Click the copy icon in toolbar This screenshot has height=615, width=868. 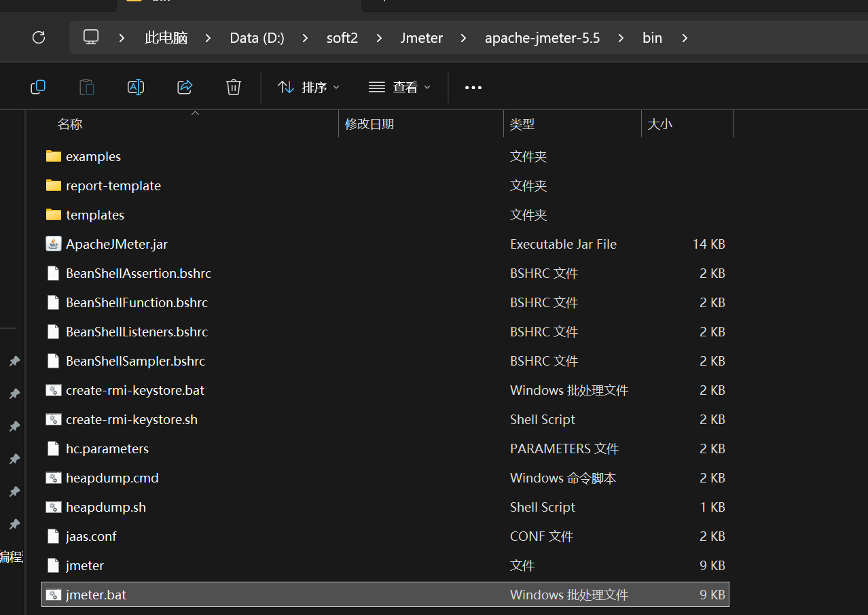[38, 87]
